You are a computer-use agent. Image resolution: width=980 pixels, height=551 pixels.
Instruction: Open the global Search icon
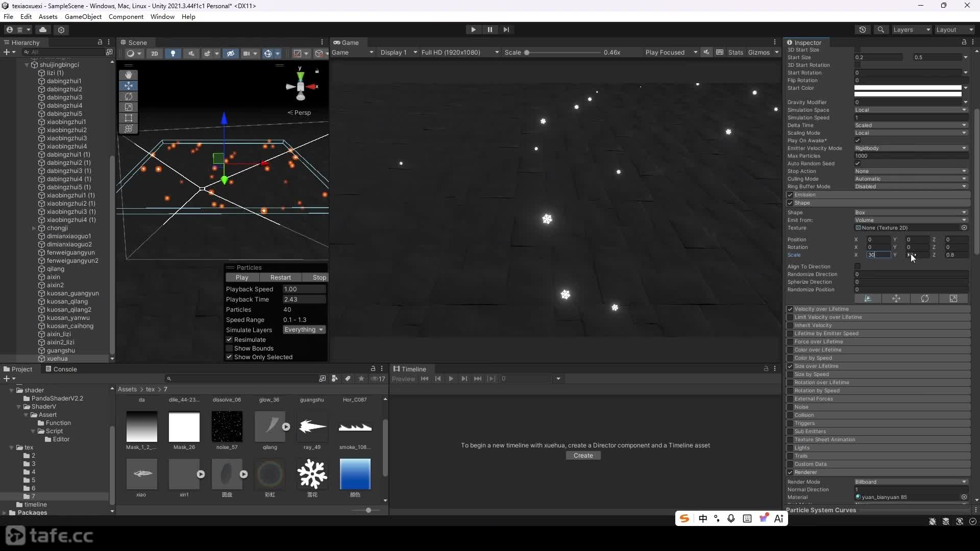[880, 30]
